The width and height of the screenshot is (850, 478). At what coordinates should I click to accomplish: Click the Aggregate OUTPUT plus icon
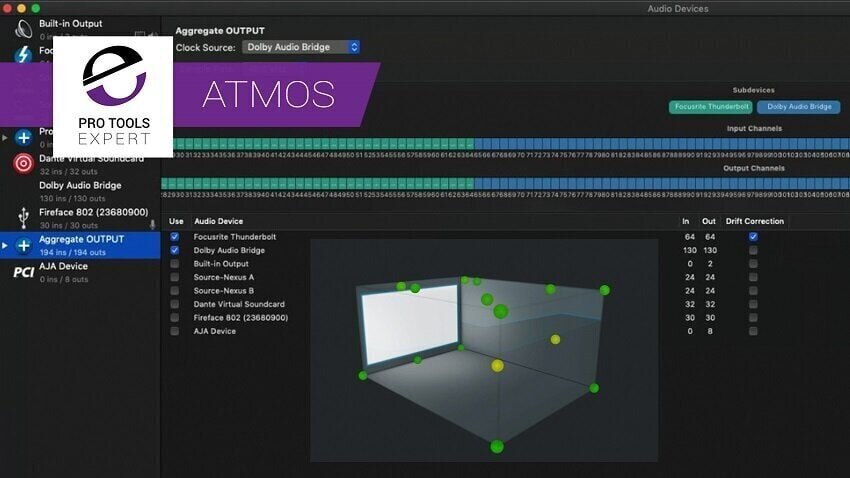click(x=23, y=246)
